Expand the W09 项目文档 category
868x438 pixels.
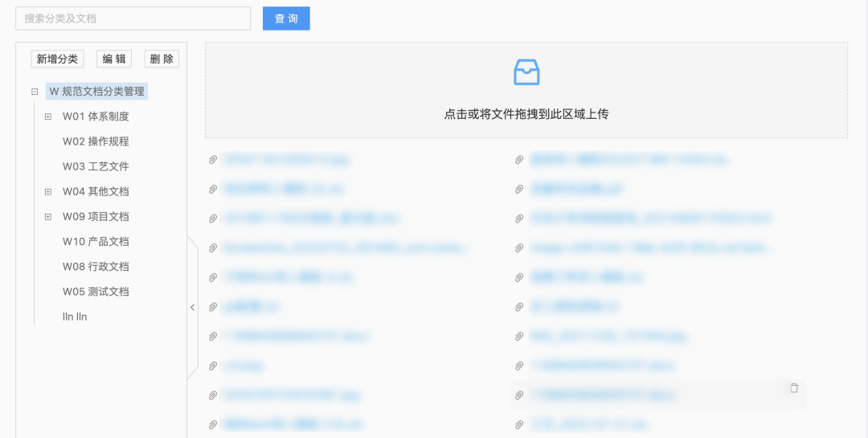48,217
